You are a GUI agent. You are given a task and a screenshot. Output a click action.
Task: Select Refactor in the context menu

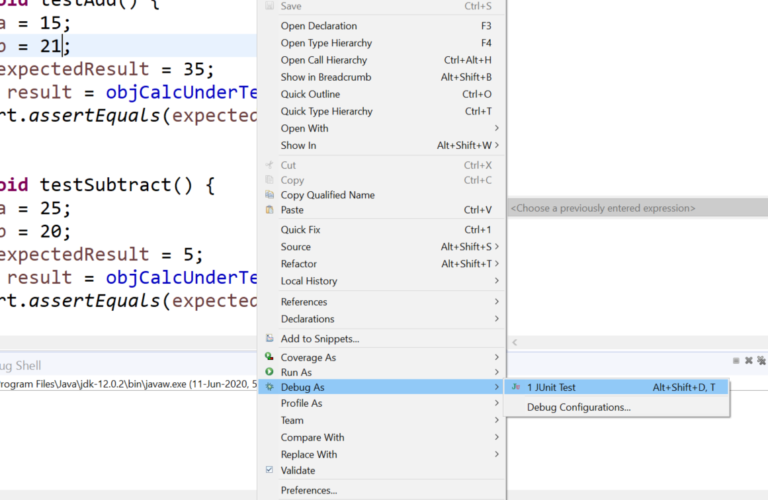coord(298,264)
